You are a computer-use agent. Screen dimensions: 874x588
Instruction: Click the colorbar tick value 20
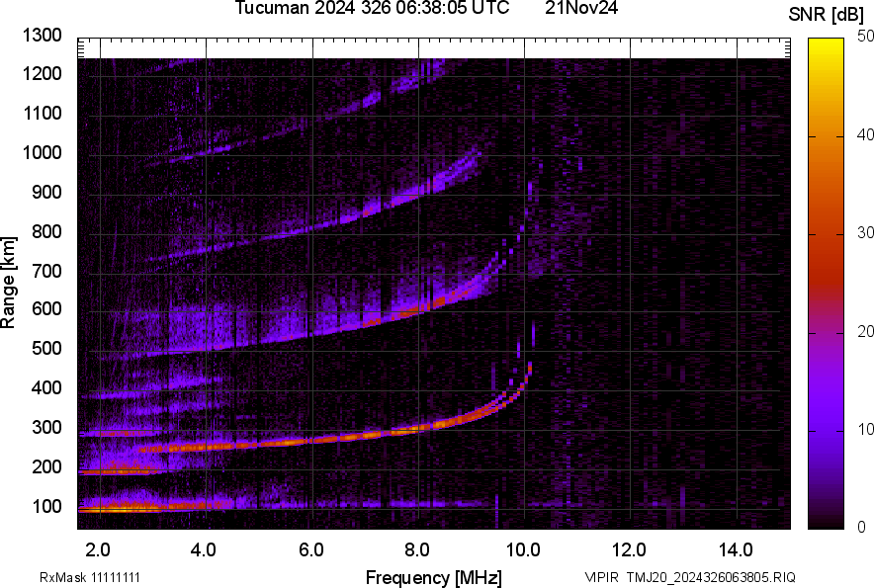point(866,332)
